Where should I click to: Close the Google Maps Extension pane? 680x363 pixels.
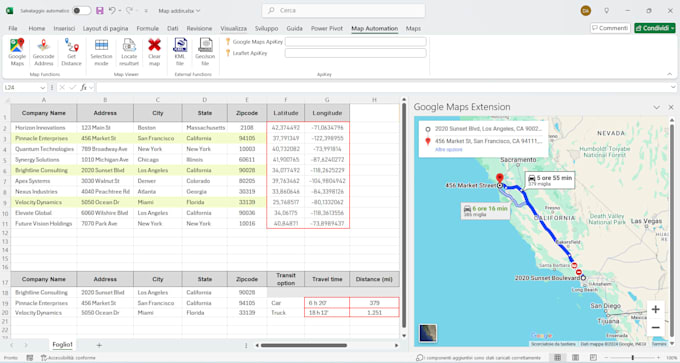(670, 107)
